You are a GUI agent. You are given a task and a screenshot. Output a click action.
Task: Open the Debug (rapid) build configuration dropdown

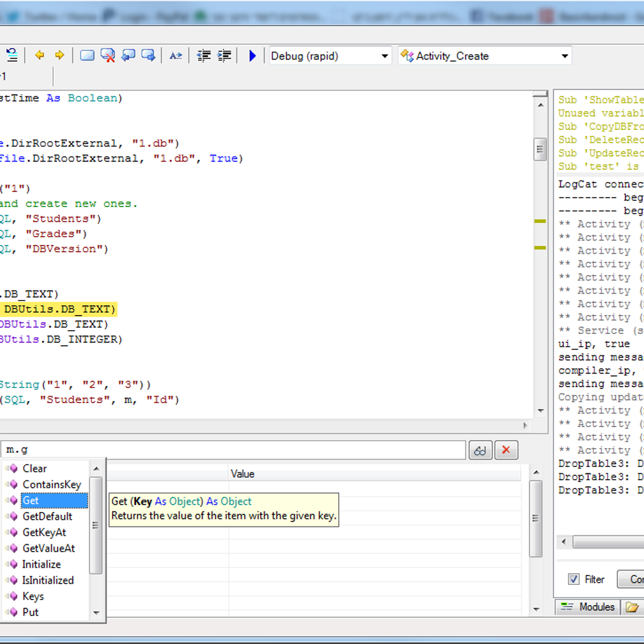coord(384,56)
